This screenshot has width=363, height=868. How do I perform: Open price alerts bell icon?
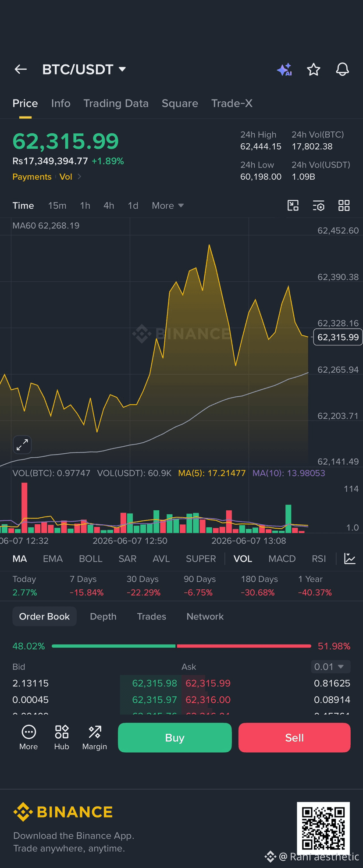pos(342,69)
